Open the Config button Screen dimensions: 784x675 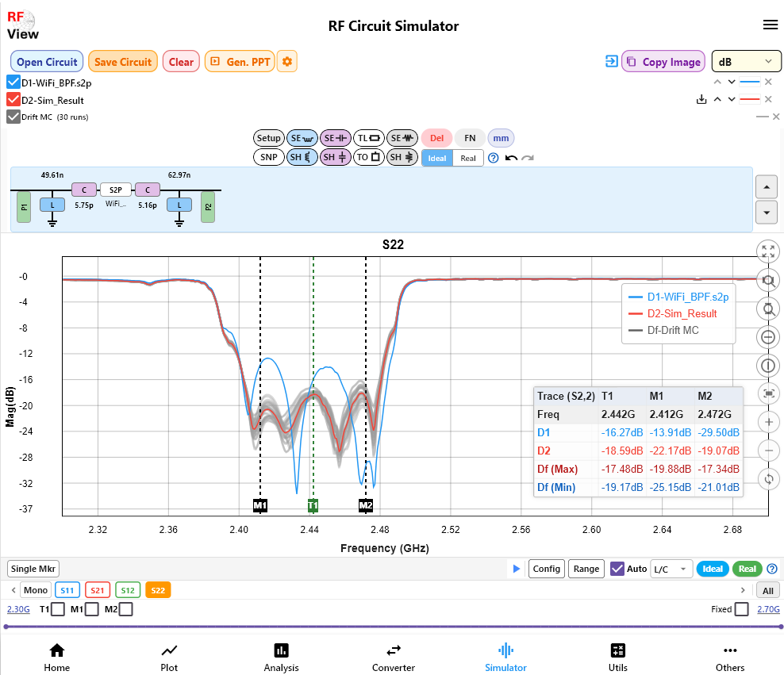[547, 569]
